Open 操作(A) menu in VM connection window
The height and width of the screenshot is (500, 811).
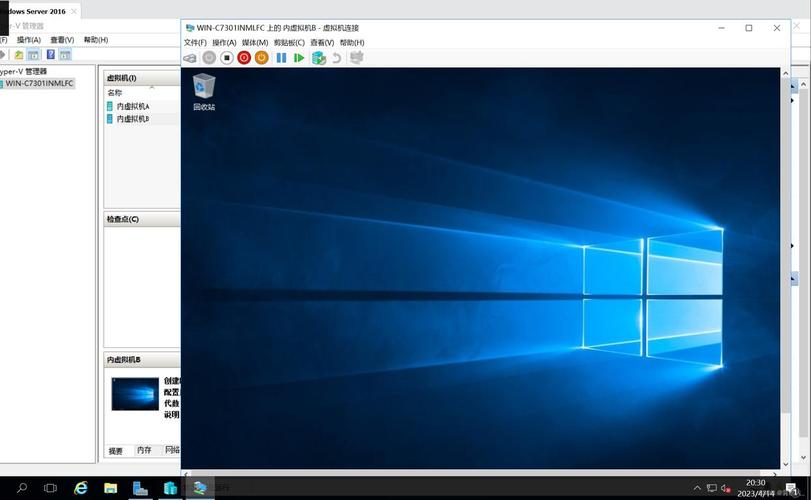click(x=224, y=42)
